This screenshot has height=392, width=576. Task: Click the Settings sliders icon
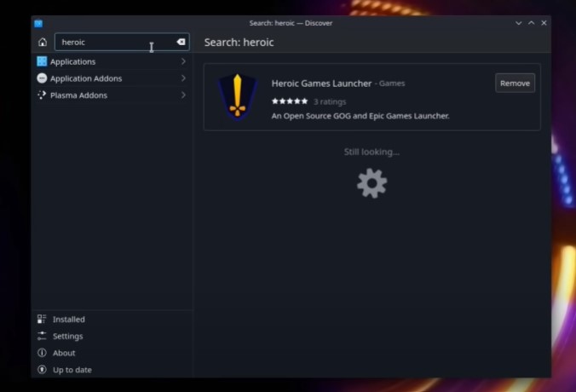42,336
